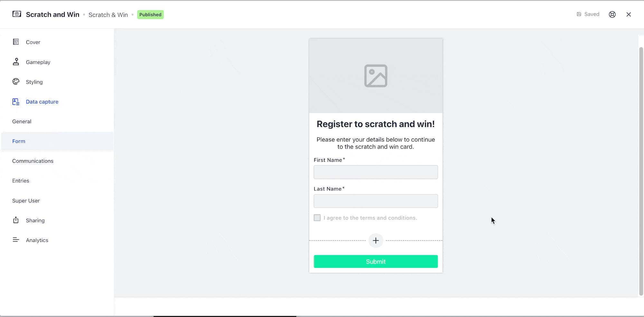Click the vertical scrollbar on the right
The image size is (644, 317).
[x=641, y=171]
